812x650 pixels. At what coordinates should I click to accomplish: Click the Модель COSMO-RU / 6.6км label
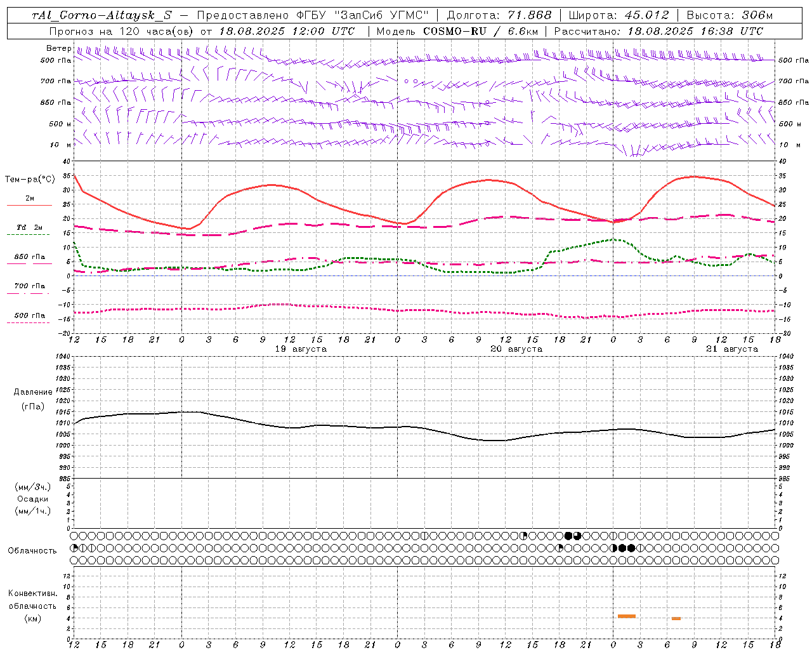pos(457,31)
